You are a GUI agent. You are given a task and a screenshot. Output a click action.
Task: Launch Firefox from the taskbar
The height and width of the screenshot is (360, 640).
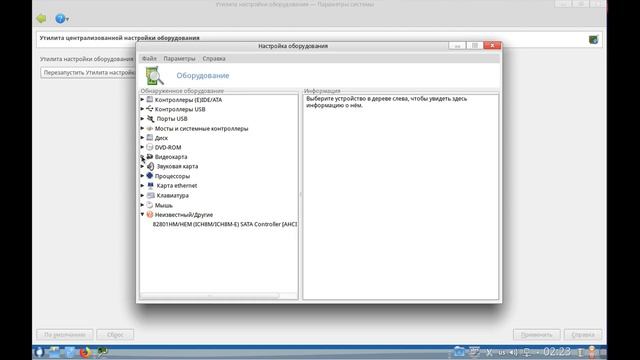[x=85, y=352]
